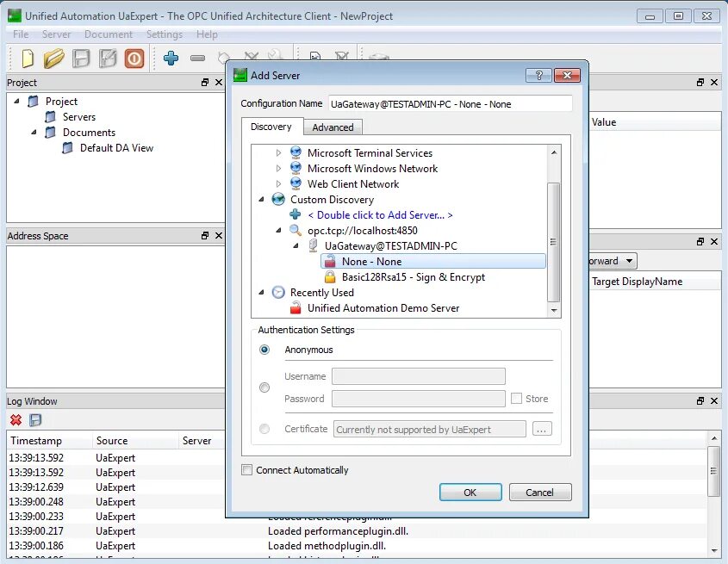This screenshot has width=728, height=564.
Task: Click the grey minus Remove Server icon
Action: 198,58
